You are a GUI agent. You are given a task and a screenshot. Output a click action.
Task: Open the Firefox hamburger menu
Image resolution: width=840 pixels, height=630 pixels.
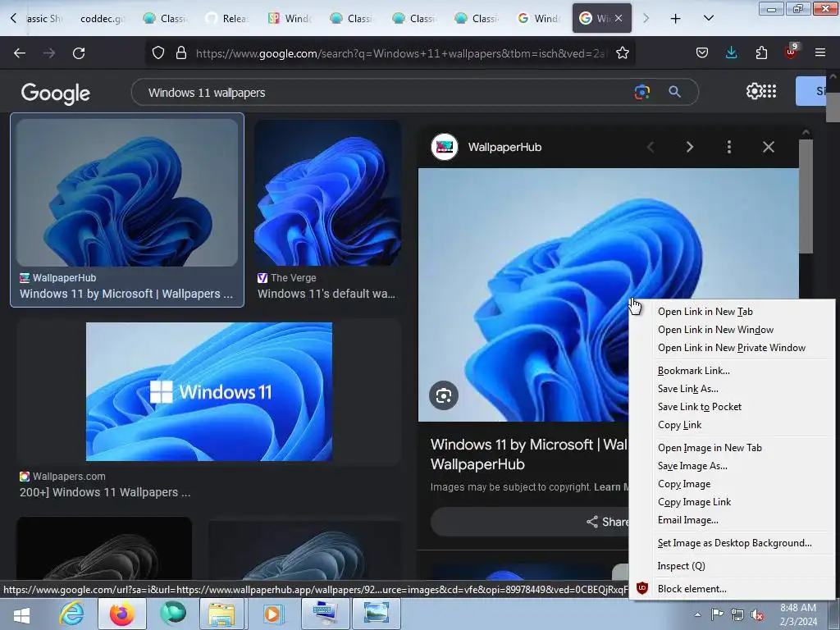(820, 53)
